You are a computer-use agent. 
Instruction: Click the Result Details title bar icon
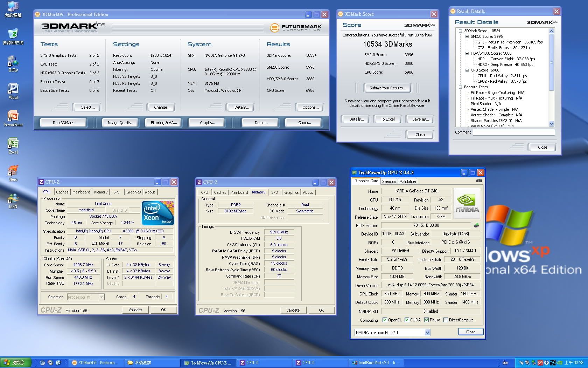453,11
